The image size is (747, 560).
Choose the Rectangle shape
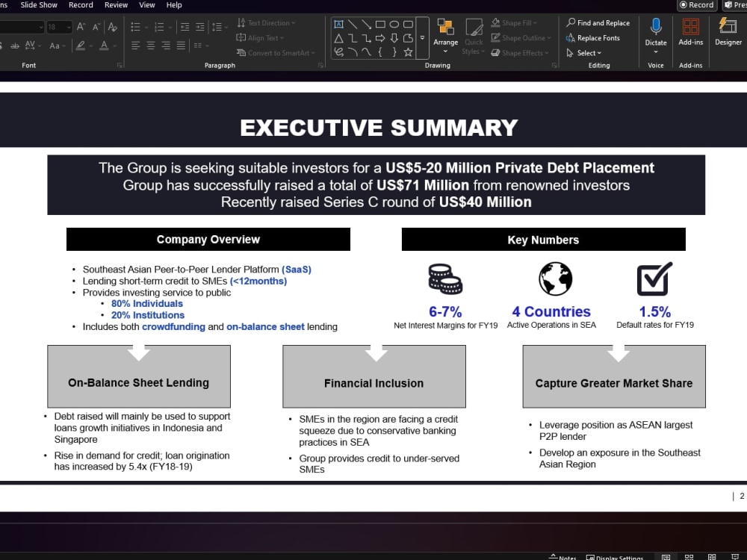380,25
